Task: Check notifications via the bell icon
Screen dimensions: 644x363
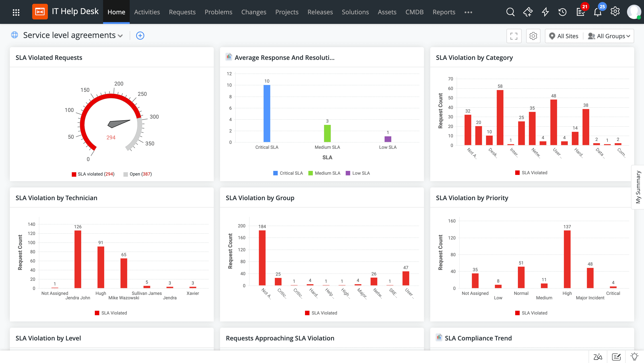Action: click(x=597, y=12)
